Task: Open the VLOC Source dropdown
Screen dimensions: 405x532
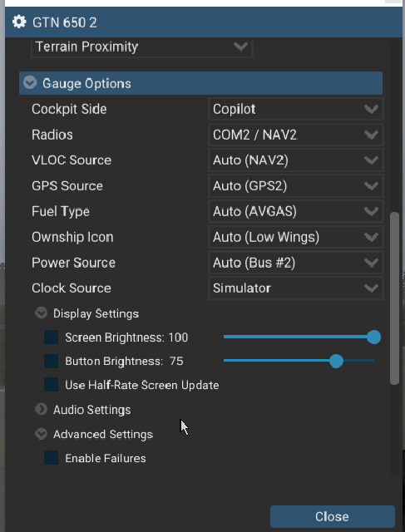Action: click(296, 160)
